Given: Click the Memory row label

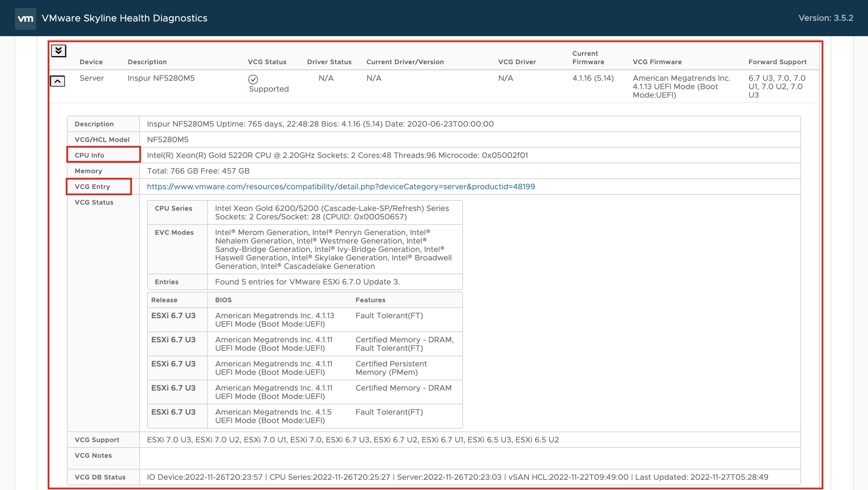Looking at the screenshot, I should (x=88, y=171).
